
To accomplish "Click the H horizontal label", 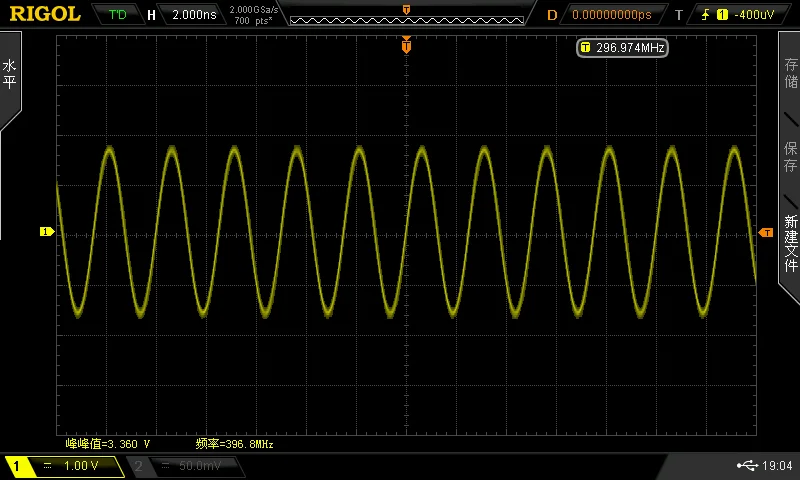I will [x=152, y=15].
